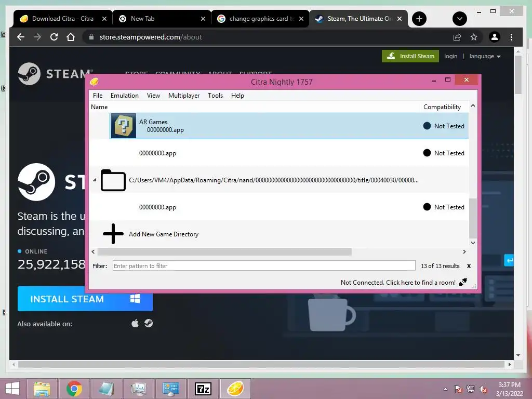
Task: Open the Chrome profile icon
Action: click(x=495, y=37)
